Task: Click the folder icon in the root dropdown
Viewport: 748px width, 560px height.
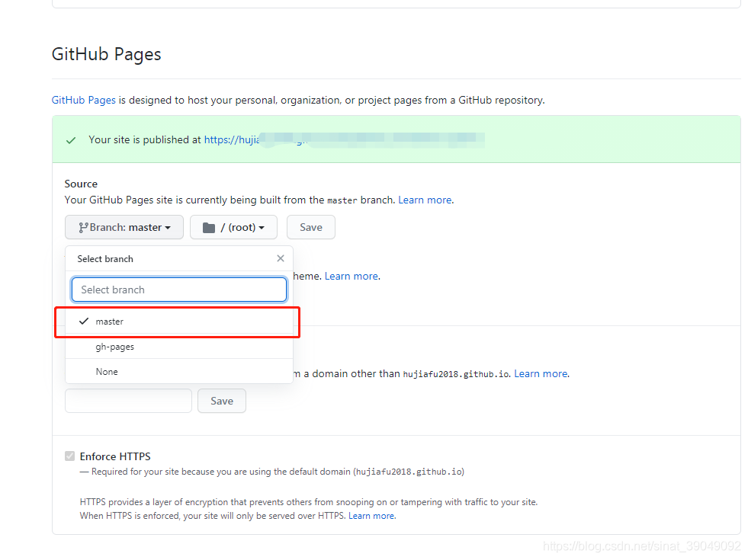Action: (209, 228)
